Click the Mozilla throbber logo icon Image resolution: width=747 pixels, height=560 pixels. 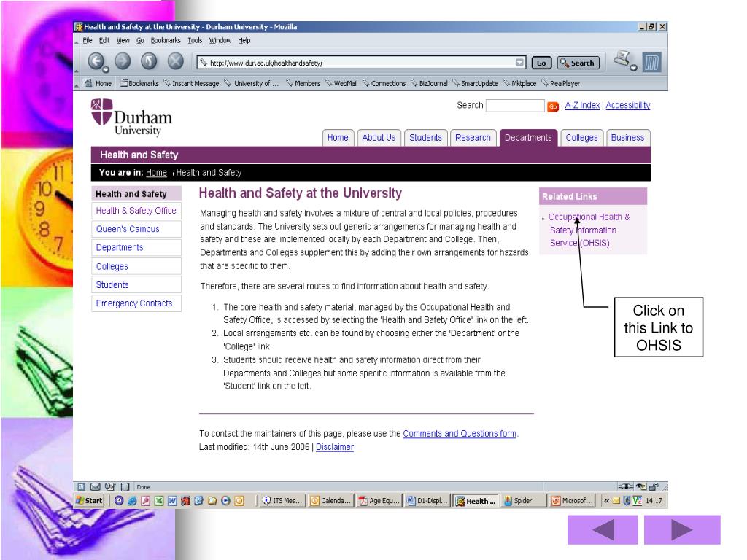click(651, 63)
